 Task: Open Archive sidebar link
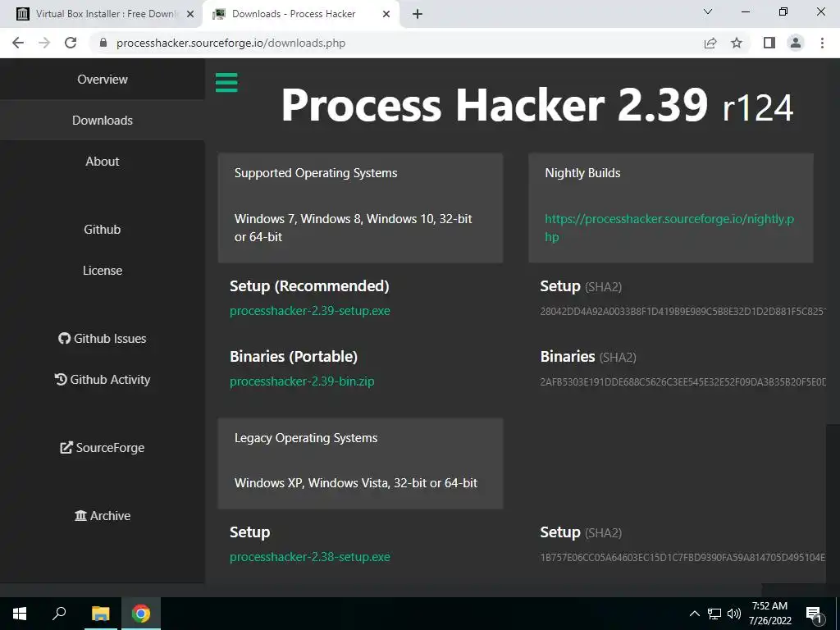103,515
